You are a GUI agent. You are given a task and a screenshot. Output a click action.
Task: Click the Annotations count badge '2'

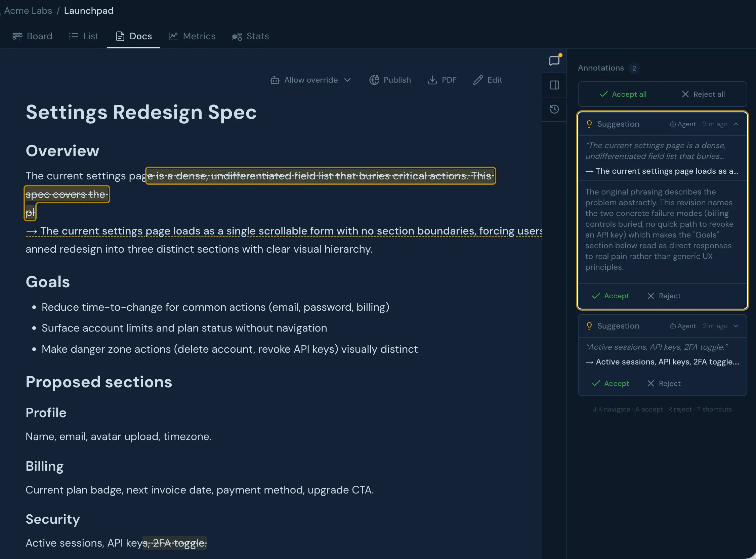pos(634,68)
